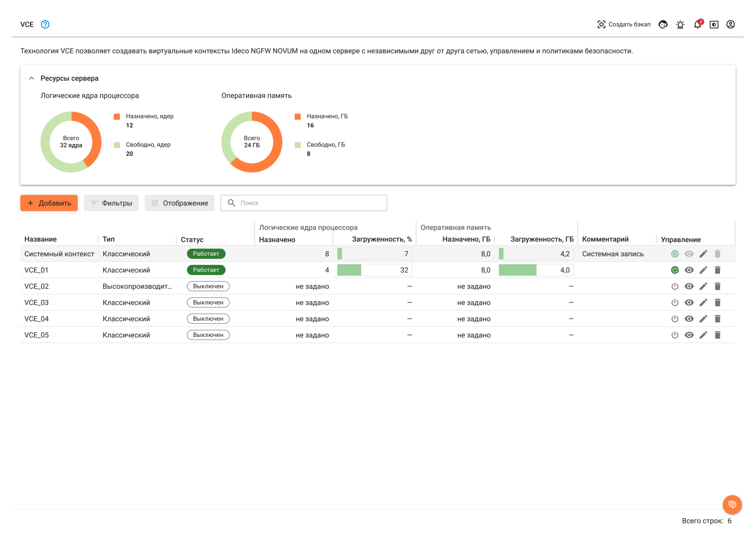Screen dimensions: 756x544
Task: Delete VCE_02 with the trash icon
Action: pyautogui.click(x=718, y=286)
